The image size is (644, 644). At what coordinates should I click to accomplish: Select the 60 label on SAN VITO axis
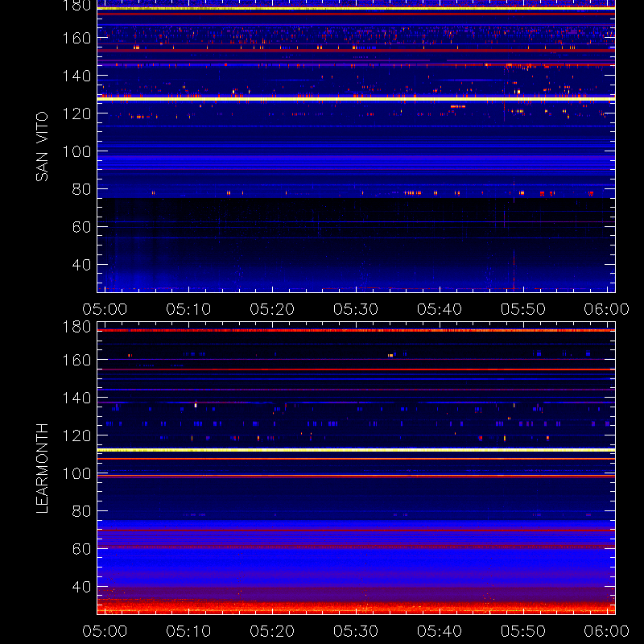coord(81,227)
